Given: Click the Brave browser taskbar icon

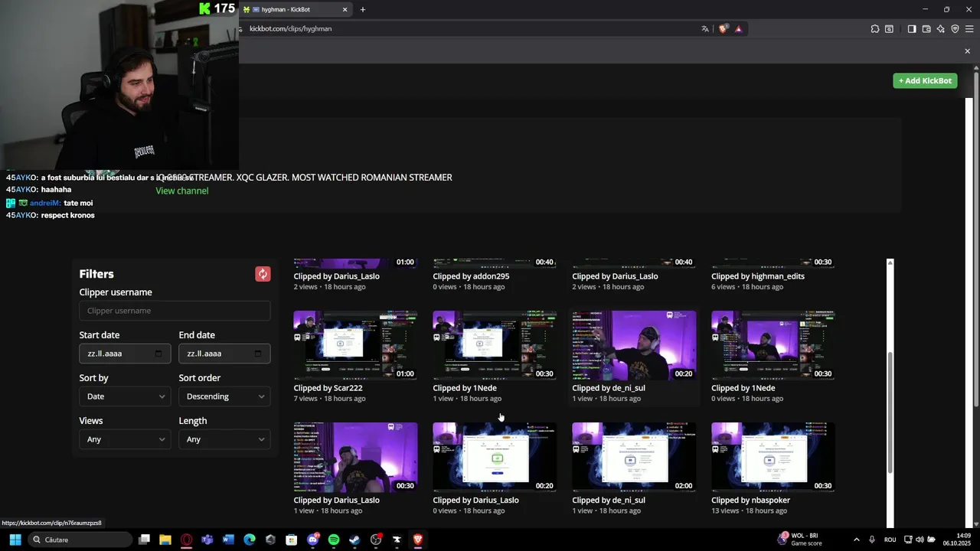Looking at the screenshot, I should click(418, 540).
